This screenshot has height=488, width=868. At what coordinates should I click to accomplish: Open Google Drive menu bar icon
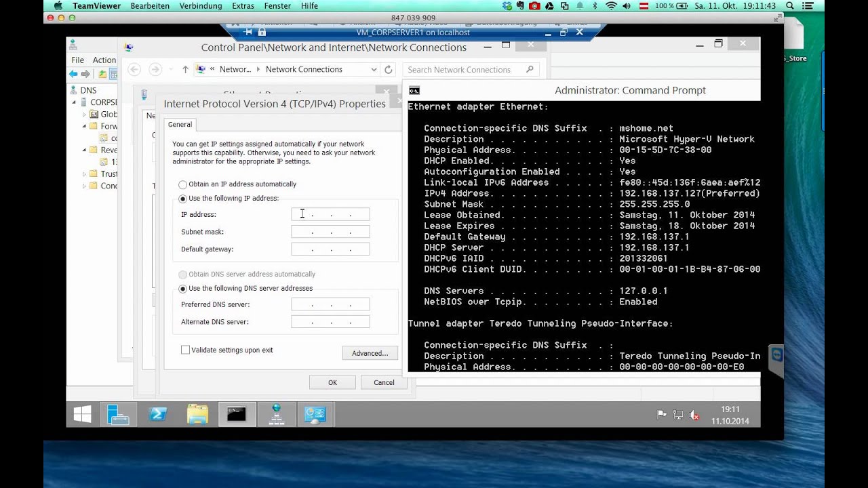[550, 5]
